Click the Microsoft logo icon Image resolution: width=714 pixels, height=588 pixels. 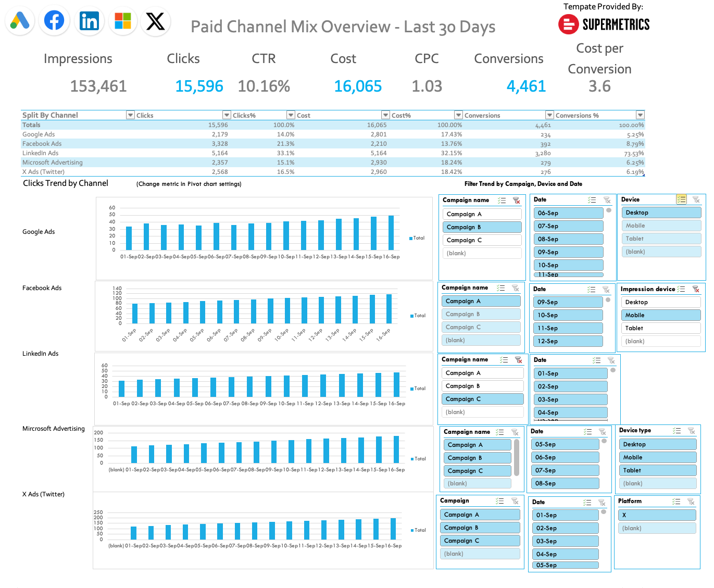coord(123,21)
